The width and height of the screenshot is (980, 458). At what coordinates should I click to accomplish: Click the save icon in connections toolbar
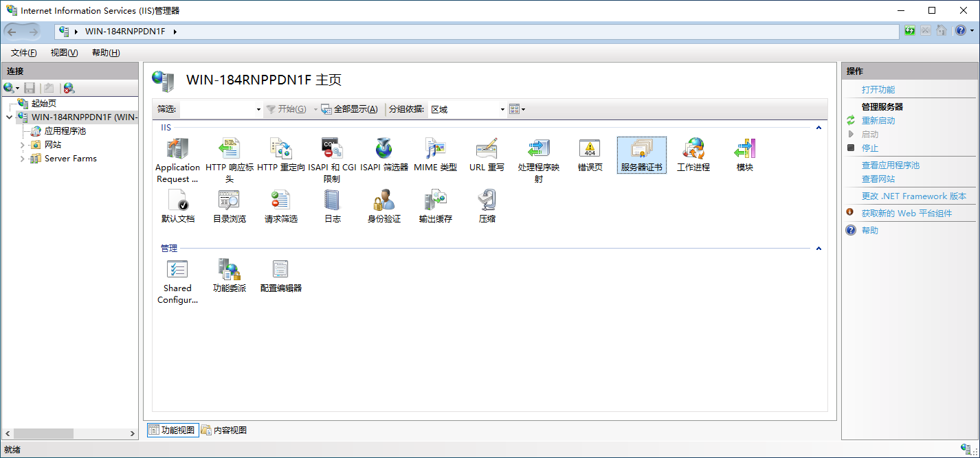pyautogui.click(x=30, y=88)
